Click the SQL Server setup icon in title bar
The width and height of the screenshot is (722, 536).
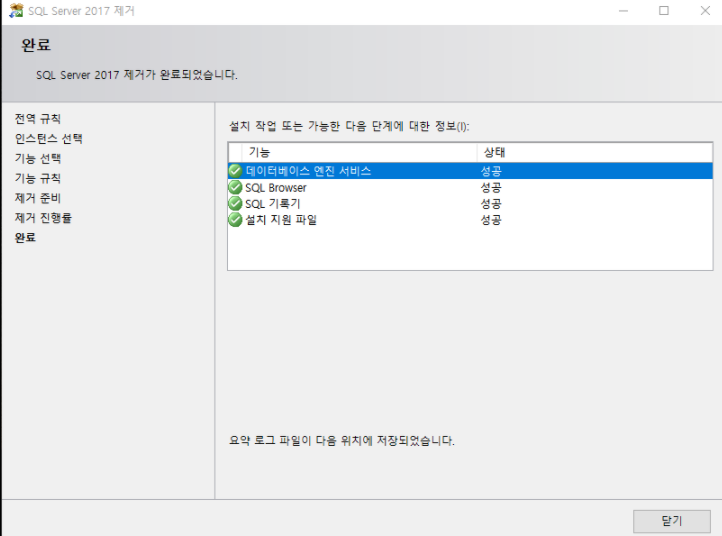(x=16, y=11)
